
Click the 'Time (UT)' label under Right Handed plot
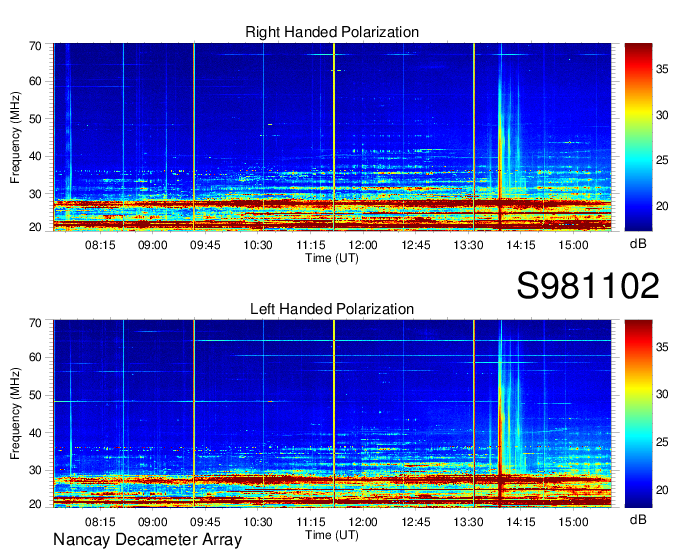pos(332,258)
